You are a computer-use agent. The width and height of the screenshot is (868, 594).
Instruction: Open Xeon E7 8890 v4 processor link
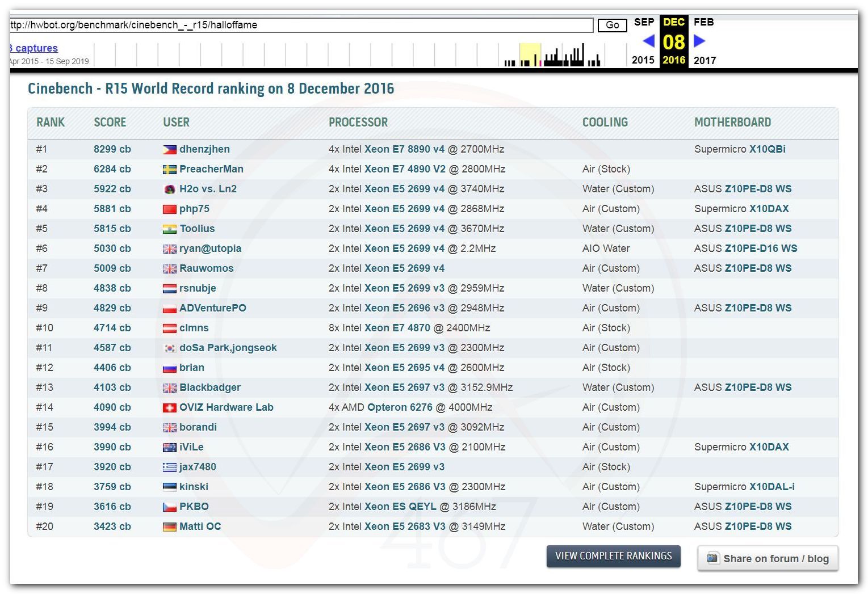(x=404, y=149)
